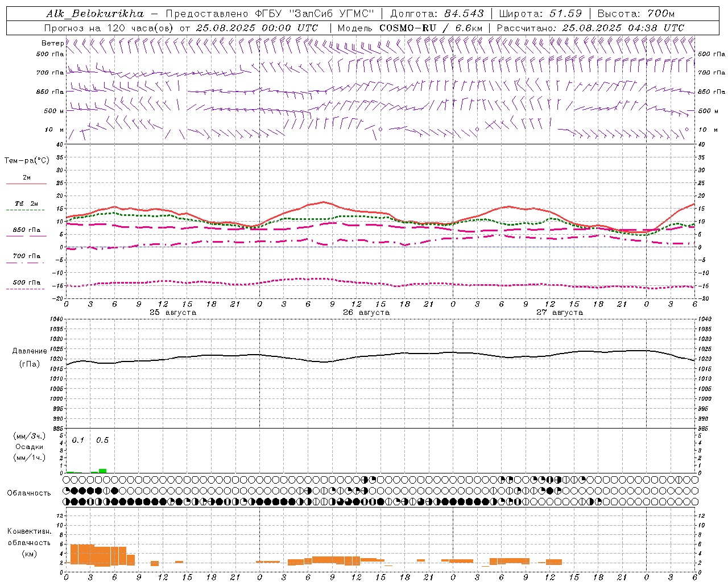Click the '0.1' precipitation amount value

(78, 440)
